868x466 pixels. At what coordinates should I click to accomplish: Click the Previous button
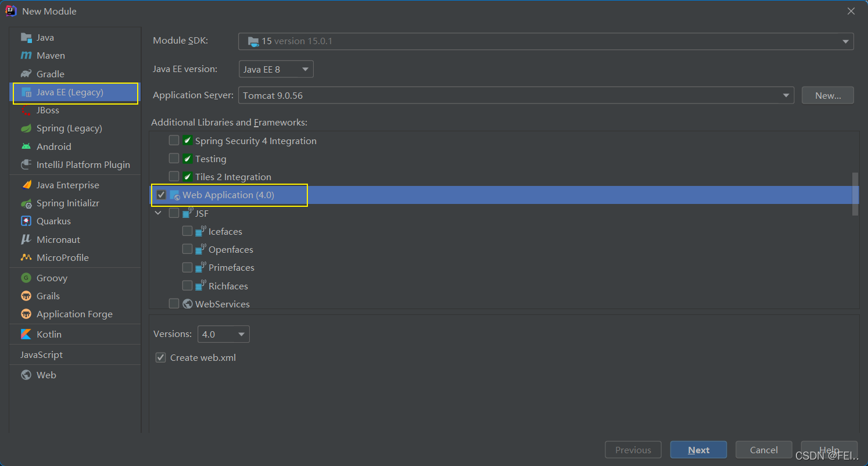click(633, 450)
